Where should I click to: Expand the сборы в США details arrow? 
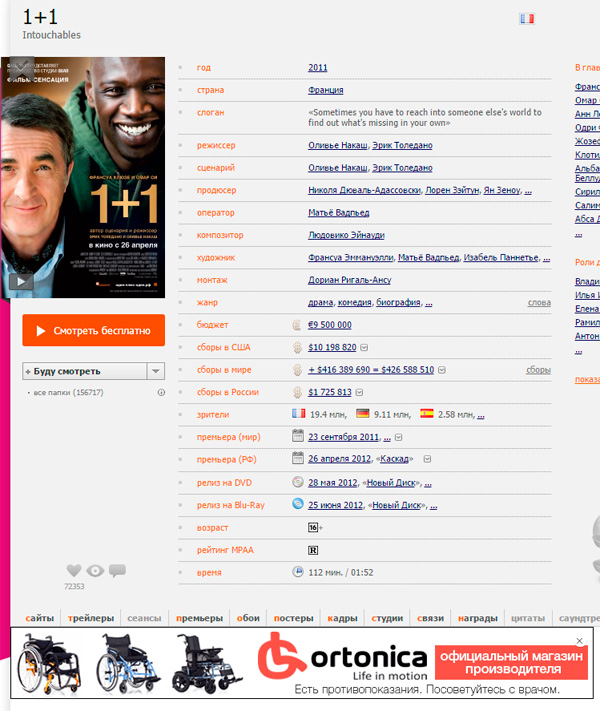pyautogui.click(x=364, y=348)
